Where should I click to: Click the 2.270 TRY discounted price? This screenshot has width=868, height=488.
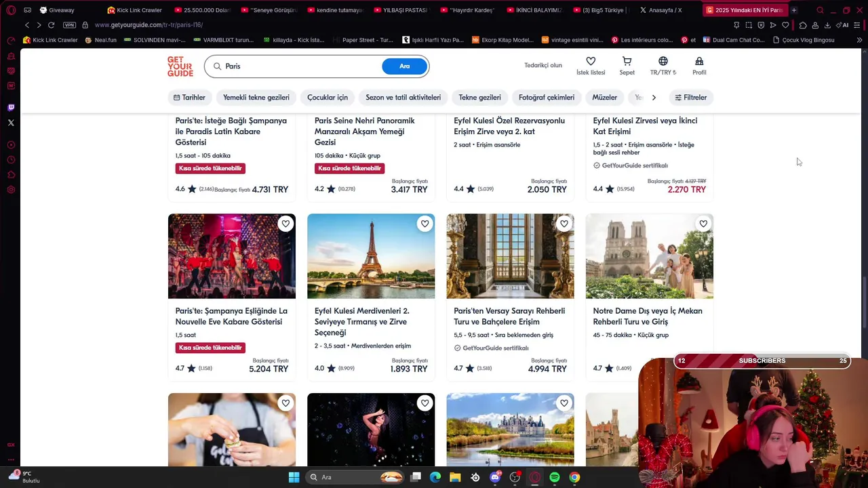(x=686, y=190)
